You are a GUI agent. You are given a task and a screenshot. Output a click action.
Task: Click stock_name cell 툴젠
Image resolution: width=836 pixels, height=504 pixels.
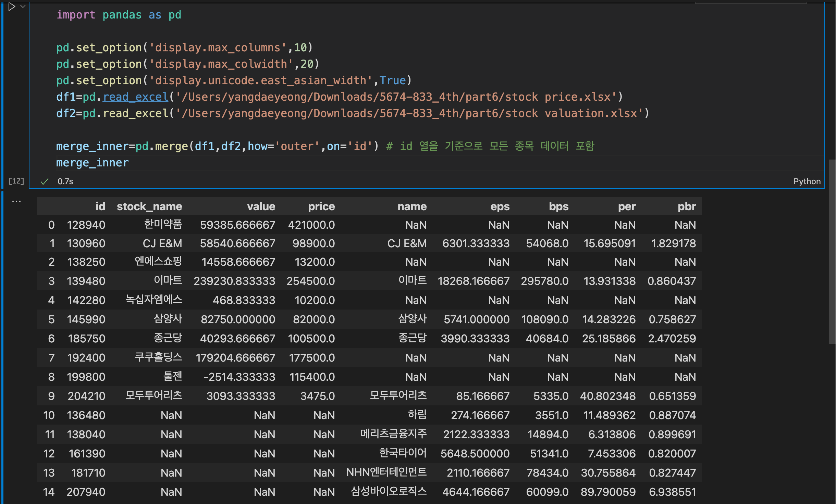coord(173,376)
